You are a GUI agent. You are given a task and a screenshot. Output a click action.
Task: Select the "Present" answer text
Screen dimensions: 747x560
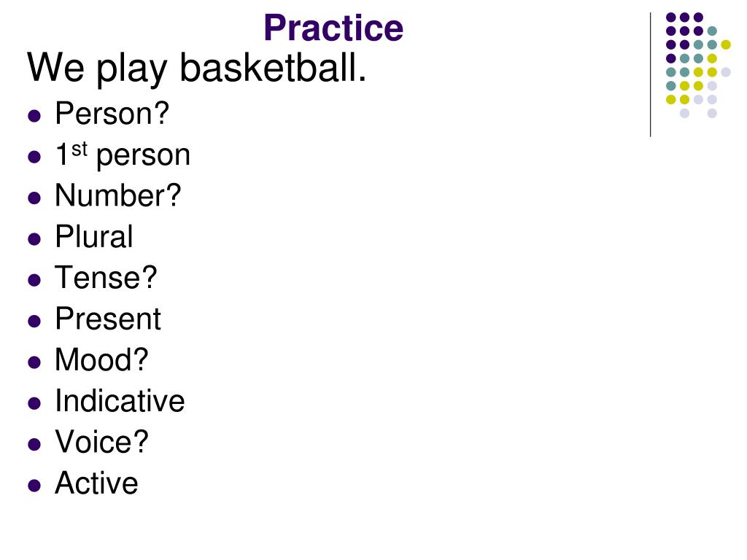pyautogui.click(x=108, y=319)
